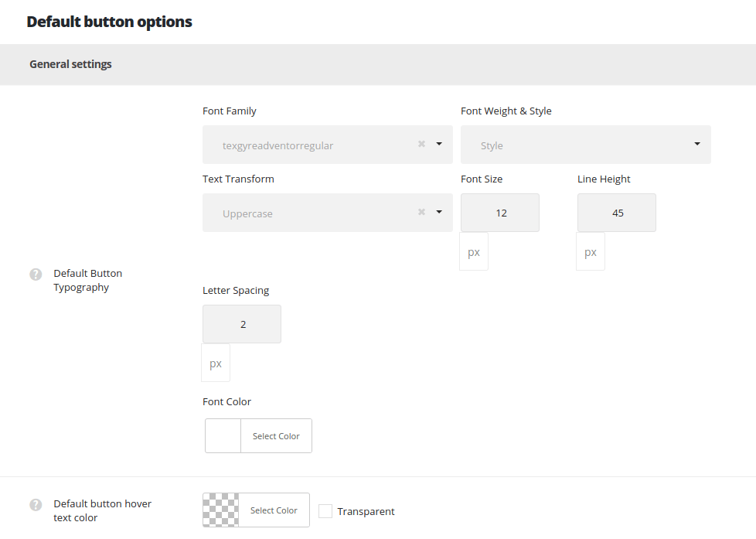Viewport: 756px width, 539px height.
Task: Enable the Transparent checkbox
Action: click(325, 511)
